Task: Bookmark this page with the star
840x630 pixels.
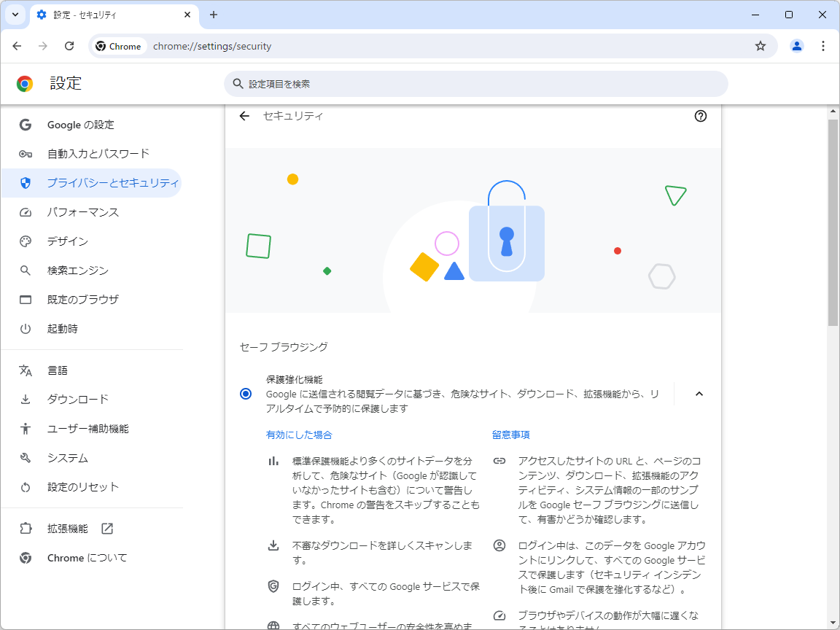Action: pos(761,45)
